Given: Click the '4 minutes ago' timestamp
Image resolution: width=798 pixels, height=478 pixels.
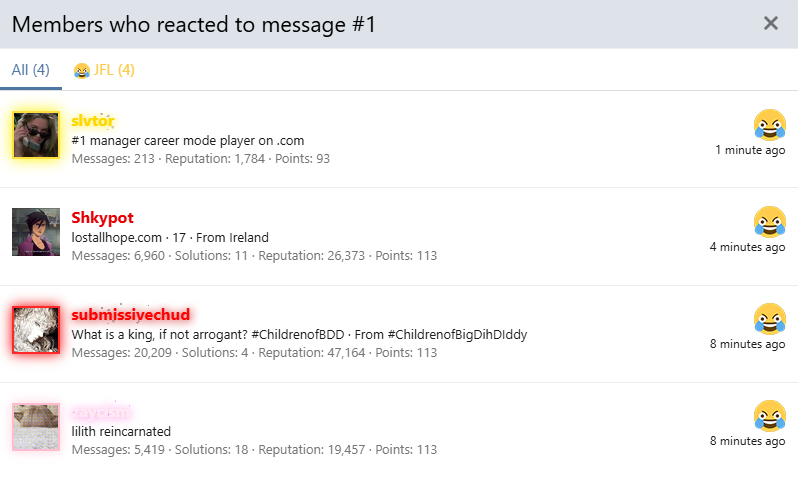Looking at the screenshot, I should [748, 247].
